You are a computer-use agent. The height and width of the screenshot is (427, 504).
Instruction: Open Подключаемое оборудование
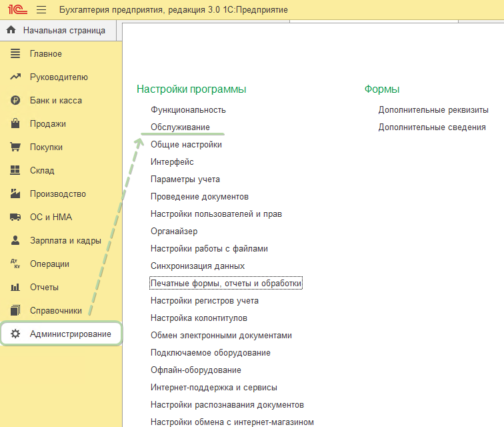coord(210,353)
